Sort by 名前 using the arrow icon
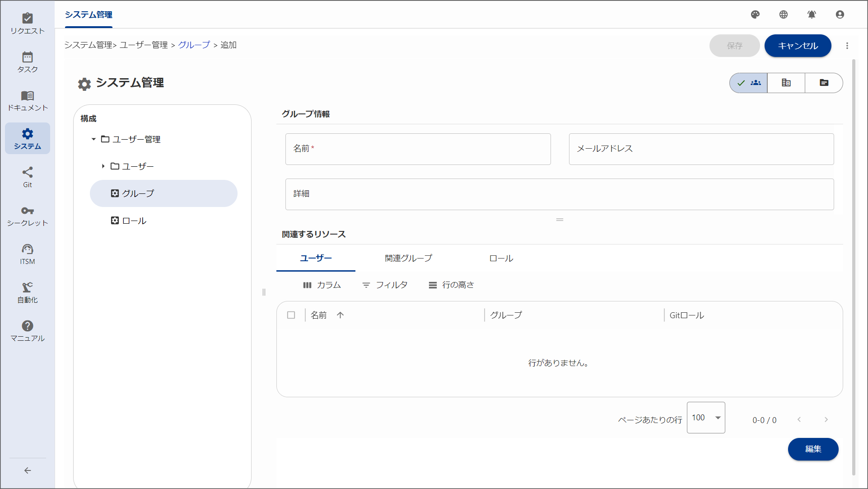The image size is (868, 489). tap(340, 315)
